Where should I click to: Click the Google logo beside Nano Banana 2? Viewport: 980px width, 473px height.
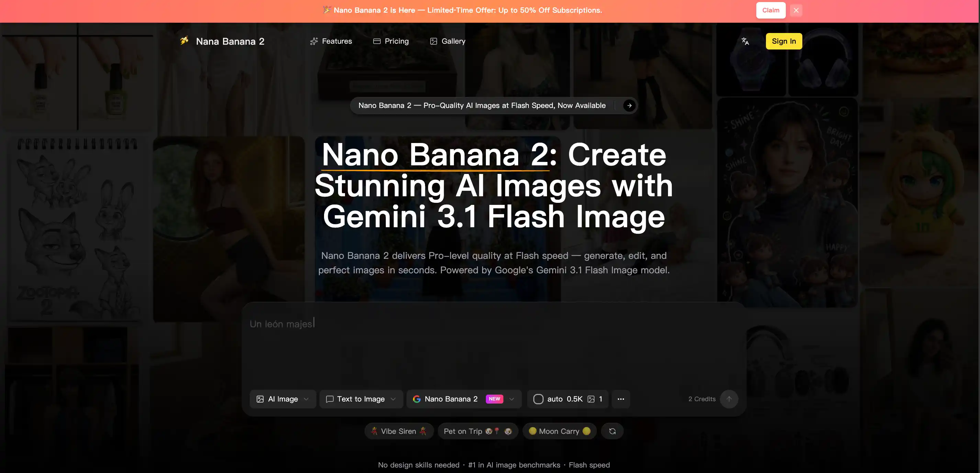point(417,399)
